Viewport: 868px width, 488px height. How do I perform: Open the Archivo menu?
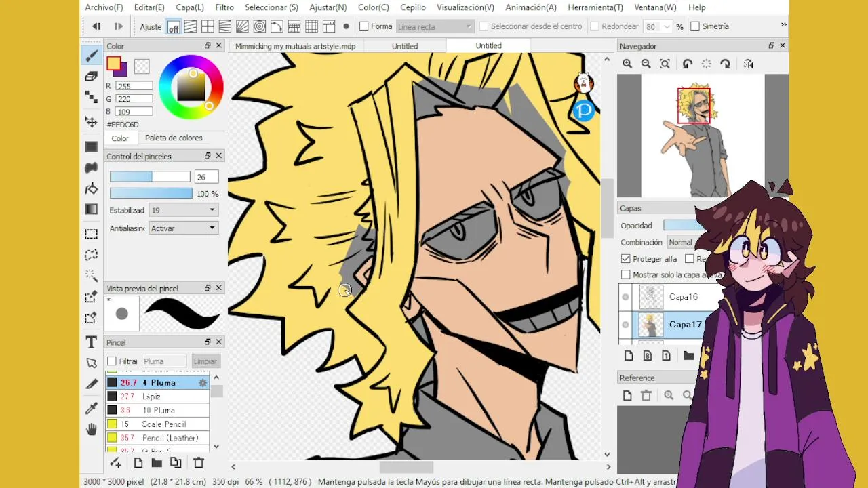(104, 7)
